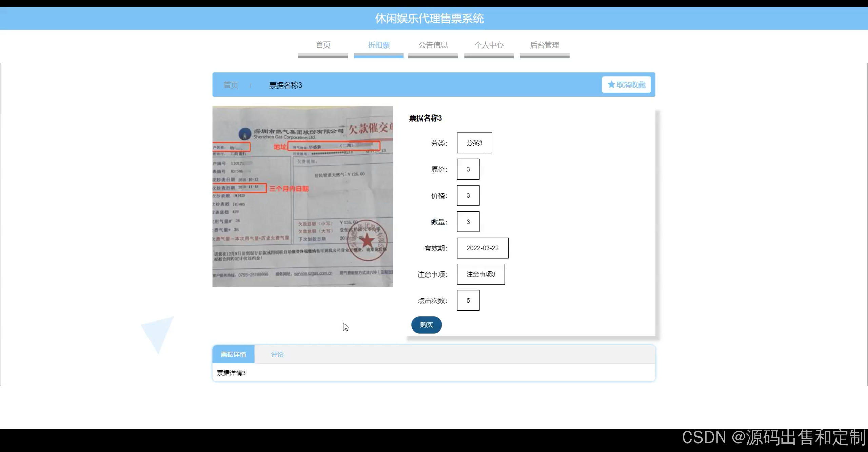Go to the 个人中心 tab
The width and height of the screenshot is (868, 452).
tap(489, 45)
